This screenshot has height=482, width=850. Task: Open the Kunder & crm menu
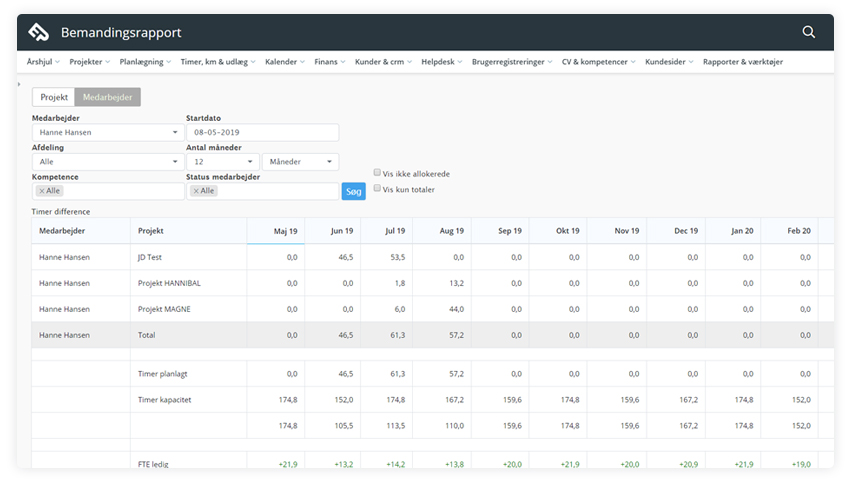pyautogui.click(x=383, y=62)
